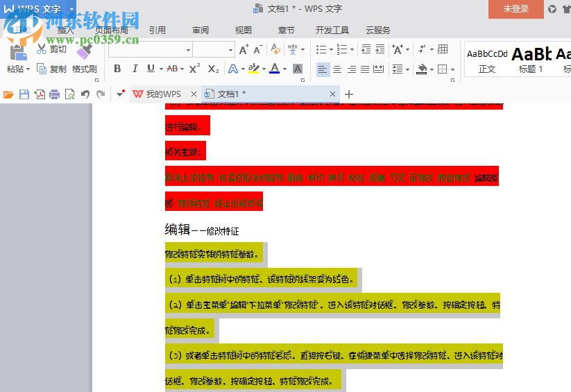Apply the 正文 style

(487, 61)
